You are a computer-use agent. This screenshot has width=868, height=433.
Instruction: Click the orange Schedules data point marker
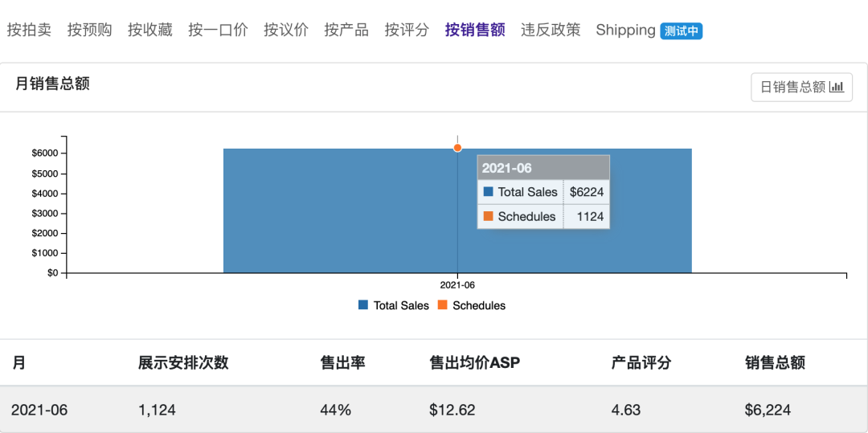pos(457,148)
